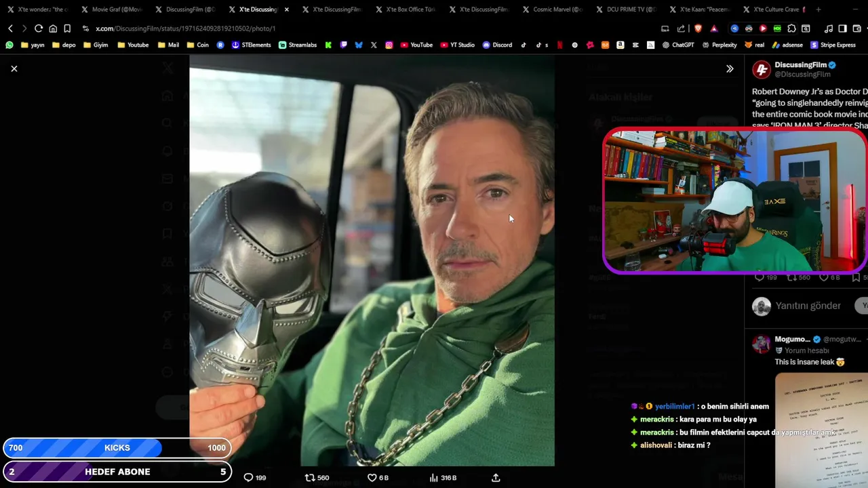Open browser extensions puzzle icon
Viewport: 868px width, 488px height.
[x=791, y=28]
